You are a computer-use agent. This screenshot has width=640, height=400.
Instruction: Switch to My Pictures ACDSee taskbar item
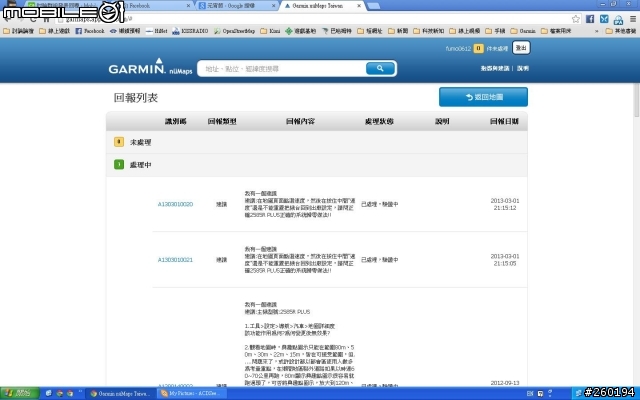[x=191, y=393]
